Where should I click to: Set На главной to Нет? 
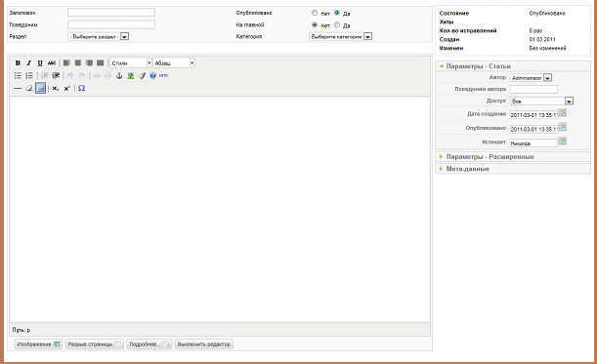315,24
